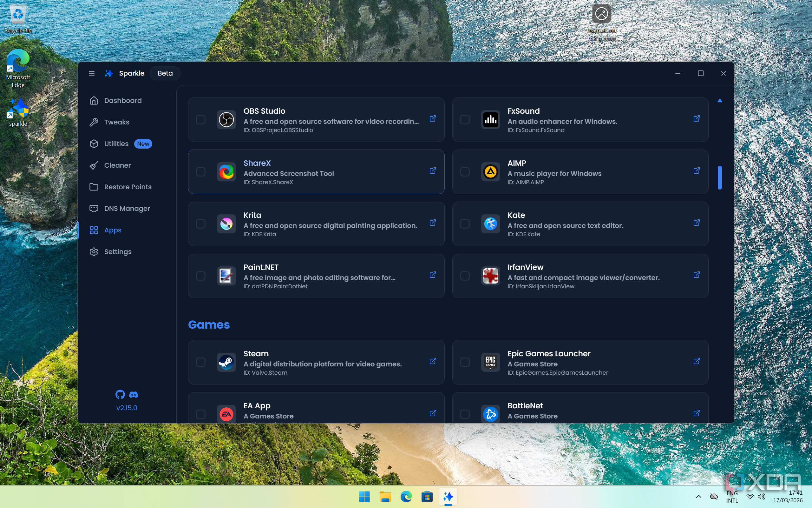This screenshot has height=508, width=812.
Task: Open Kate's external link icon
Action: coord(697,223)
